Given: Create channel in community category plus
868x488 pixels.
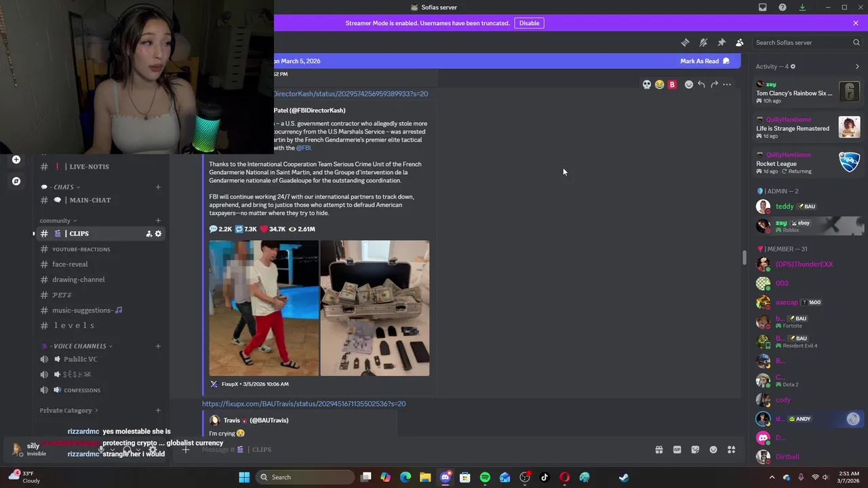Looking at the screenshot, I should (x=158, y=220).
